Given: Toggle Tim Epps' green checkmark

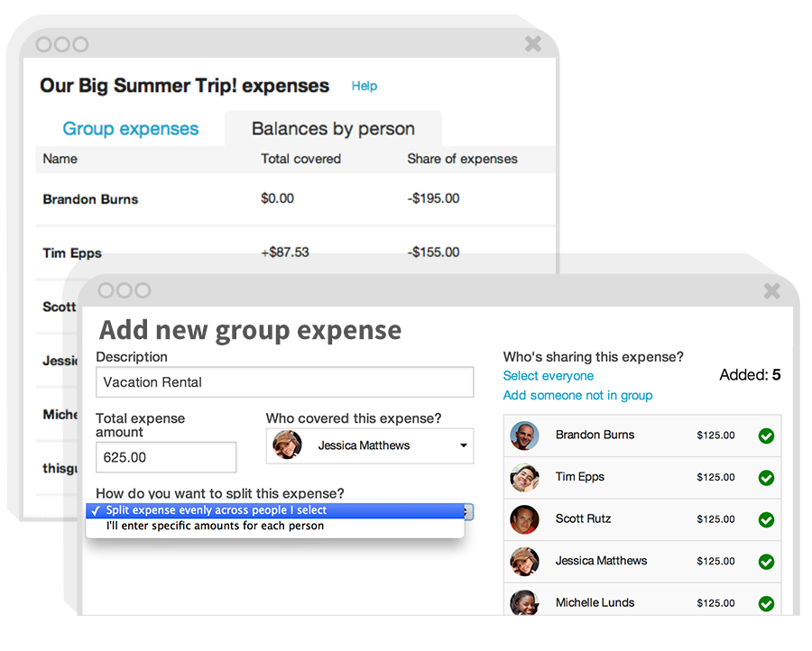Looking at the screenshot, I should click(766, 478).
